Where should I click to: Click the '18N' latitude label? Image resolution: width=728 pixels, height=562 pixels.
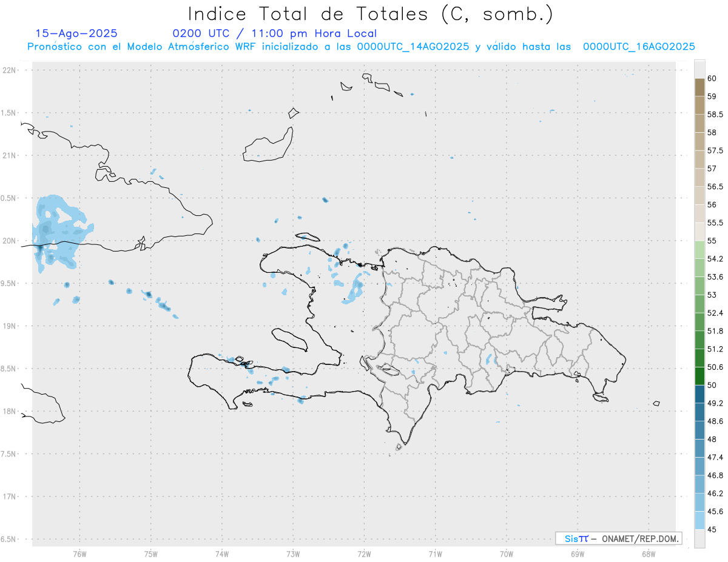(9, 411)
